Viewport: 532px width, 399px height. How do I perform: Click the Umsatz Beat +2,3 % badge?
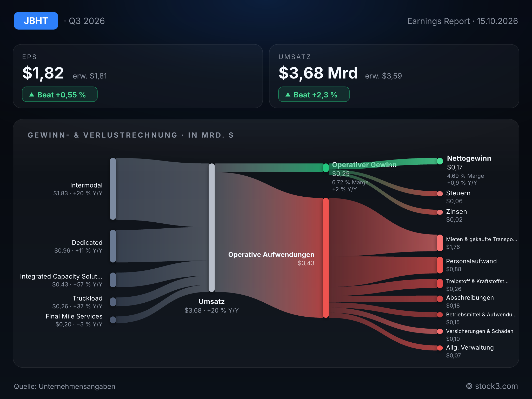314,94
